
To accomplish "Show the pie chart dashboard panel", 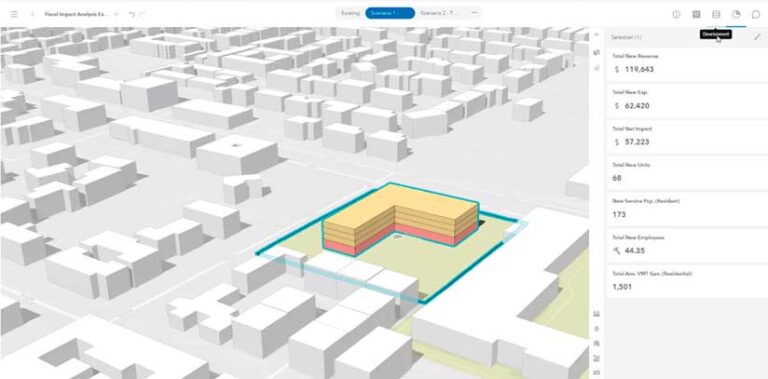I will 736,14.
